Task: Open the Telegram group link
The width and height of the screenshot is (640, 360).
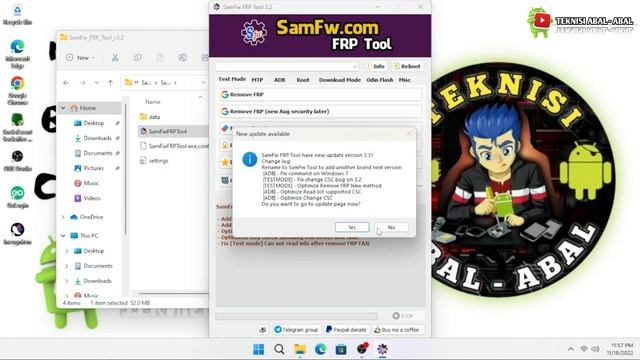Action: point(296,329)
